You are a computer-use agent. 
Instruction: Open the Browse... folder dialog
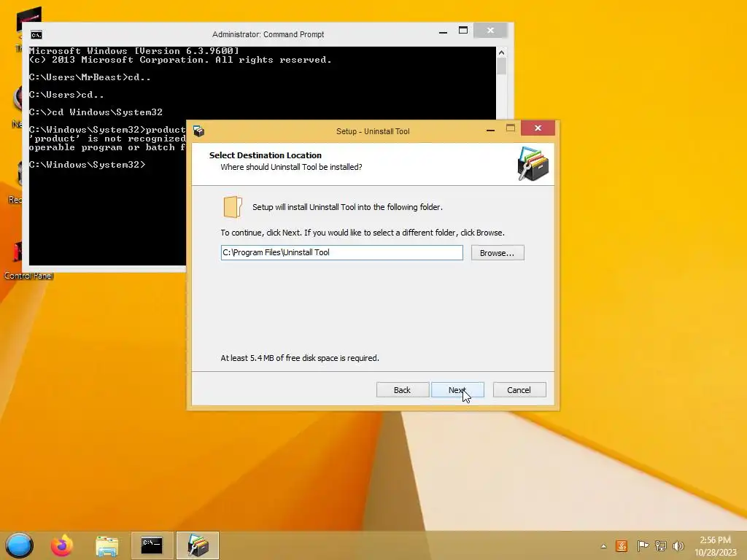coord(498,253)
